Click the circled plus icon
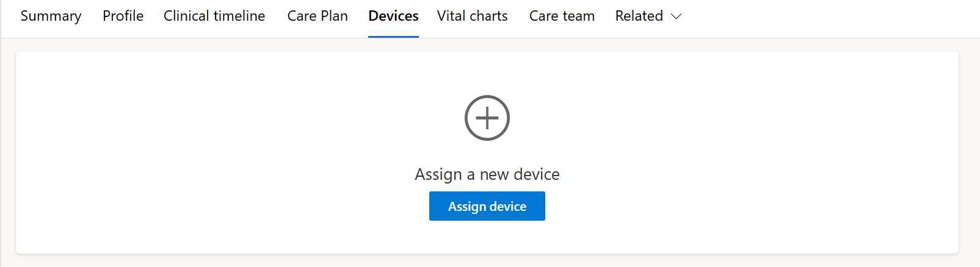The height and width of the screenshot is (267, 980). click(487, 118)
